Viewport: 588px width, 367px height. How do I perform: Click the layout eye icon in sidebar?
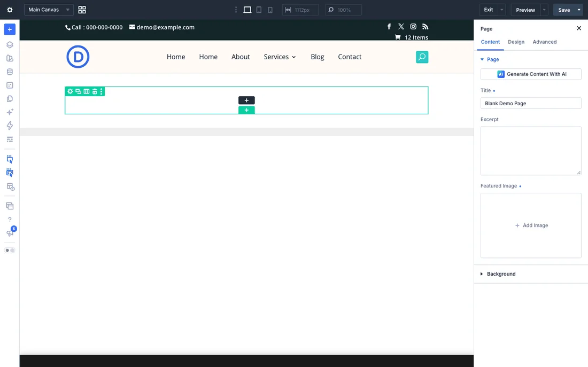click(x=10, y=186)
